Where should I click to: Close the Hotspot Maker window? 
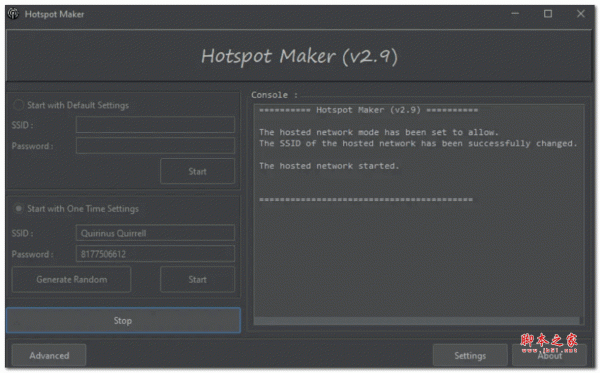[x=580, y=14]
